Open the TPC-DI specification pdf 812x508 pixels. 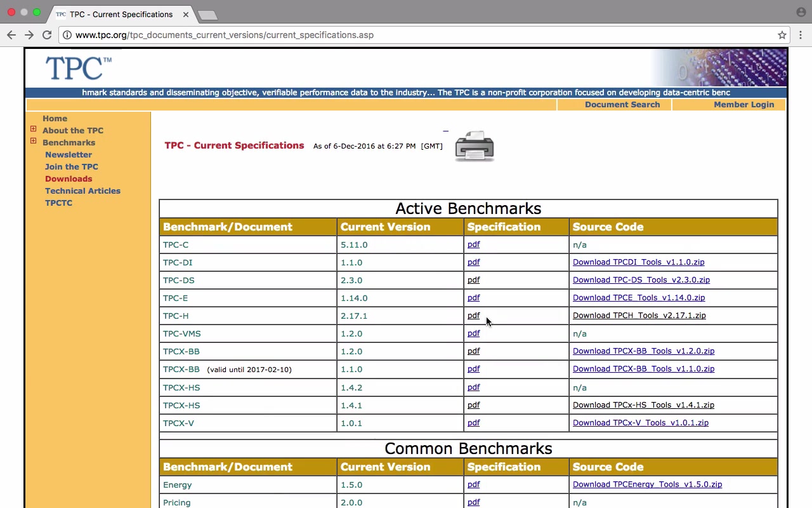[473, 262]
